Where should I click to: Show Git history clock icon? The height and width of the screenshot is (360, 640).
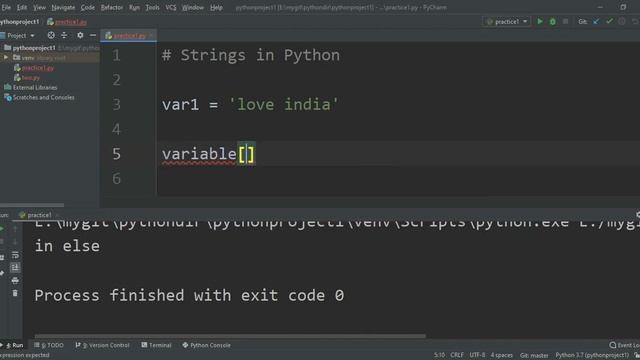622,22
